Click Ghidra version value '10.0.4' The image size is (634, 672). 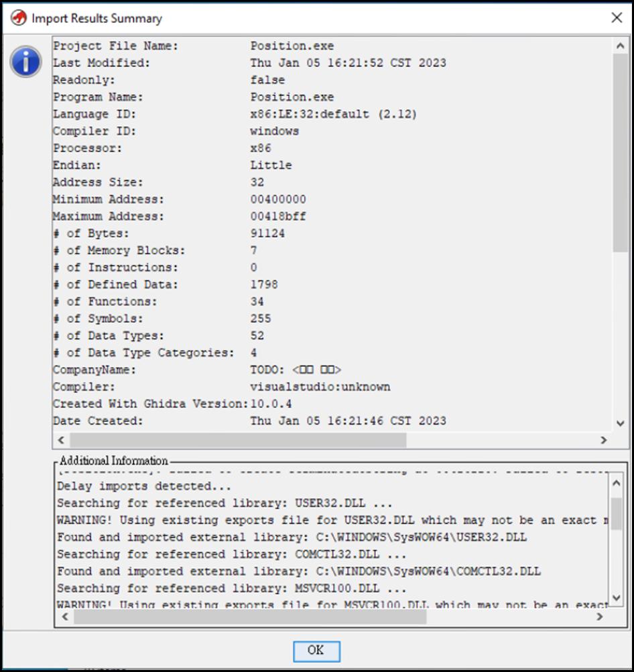pos(271,404)
